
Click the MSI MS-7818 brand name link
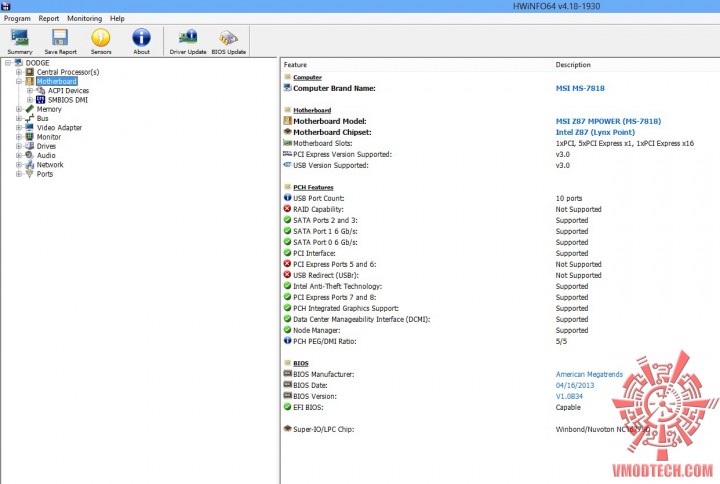tap(580, 88)
